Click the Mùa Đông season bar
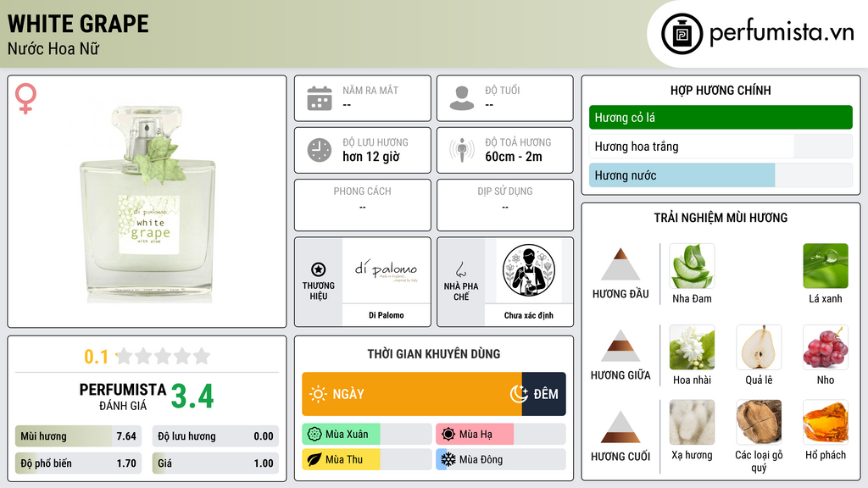 pos(501,459)
